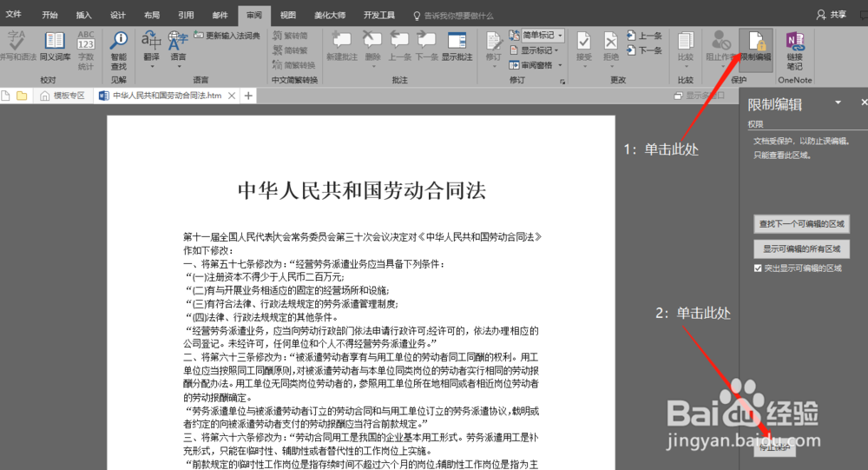Switch to the 开始 tab
Screen dimensions: 868x470
tap(49, 15)
